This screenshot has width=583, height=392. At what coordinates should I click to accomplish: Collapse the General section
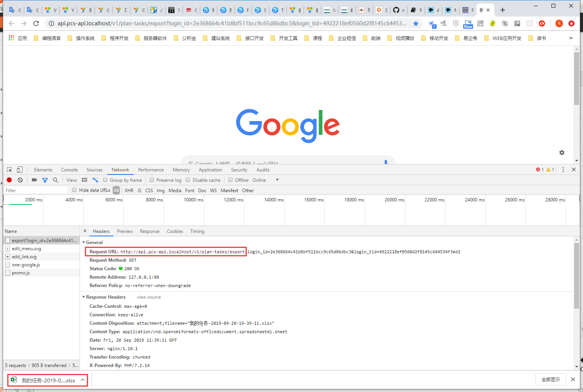point(84,243)
